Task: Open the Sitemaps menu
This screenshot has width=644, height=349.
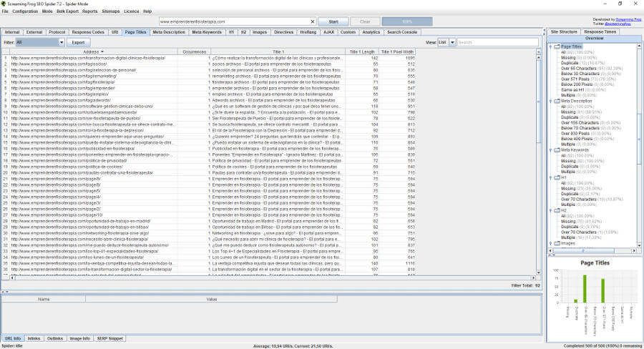Action: click(x=110, y=11)
